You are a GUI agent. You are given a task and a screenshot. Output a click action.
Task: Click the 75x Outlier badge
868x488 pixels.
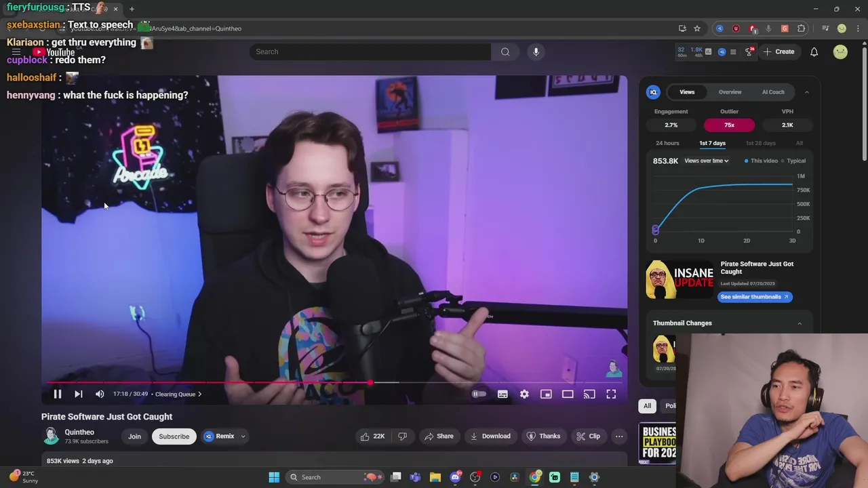click(x=729, y=125)
